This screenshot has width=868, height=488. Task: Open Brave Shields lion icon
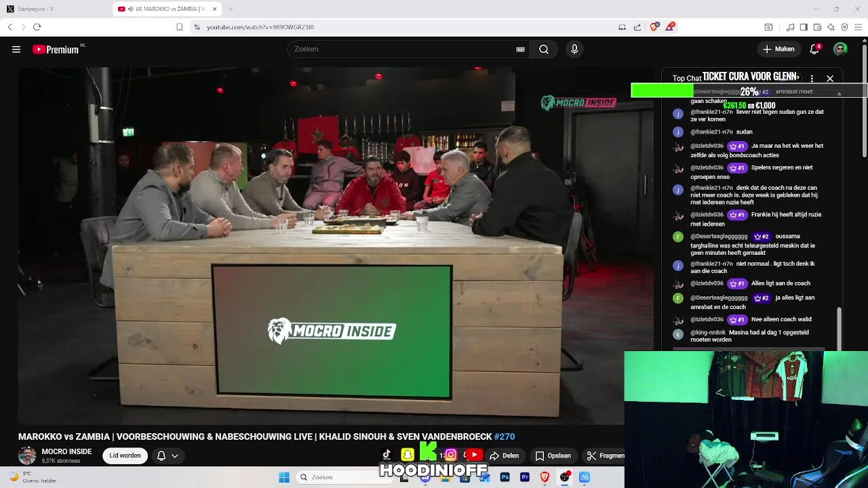coord(654,27)
